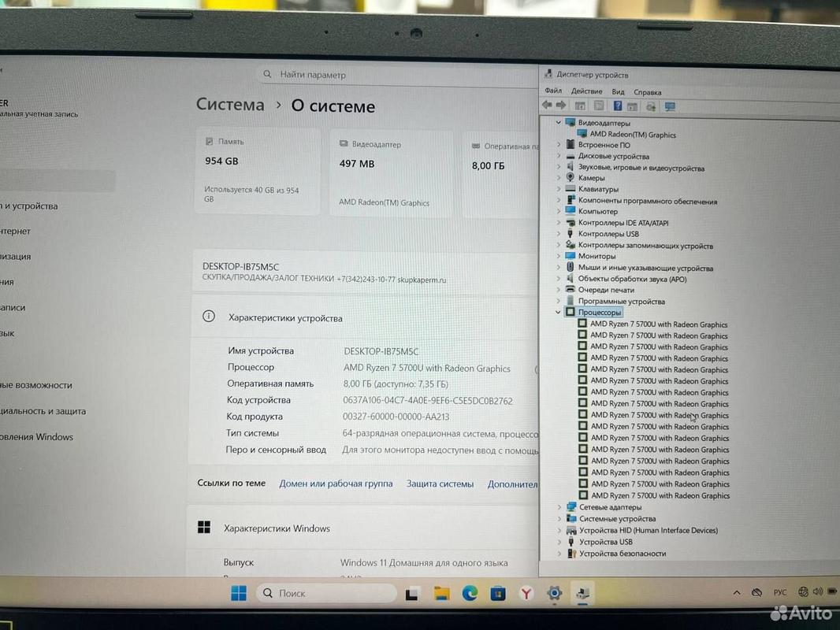Screen dimensions: 840x630
Task: Expand the Устройства HID node
Action: click(559, 530)
